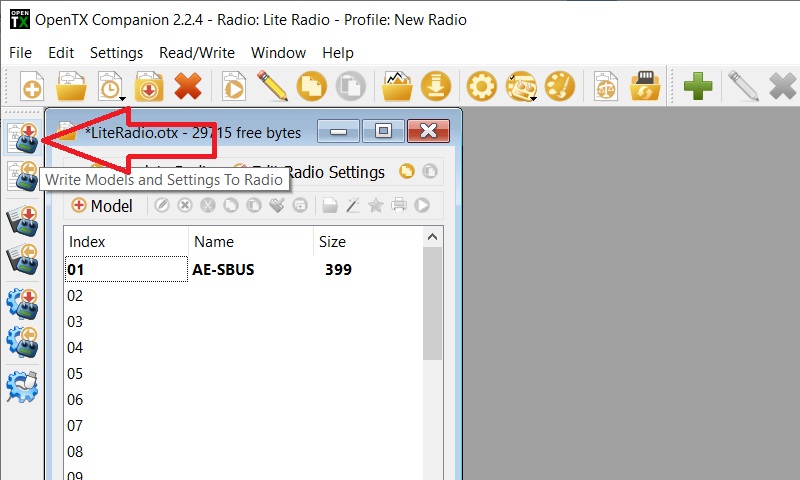Add a new radio profile with green plus
Image resolution: width=800 pixels, height=480 pixels.
(x=698, y=86)
